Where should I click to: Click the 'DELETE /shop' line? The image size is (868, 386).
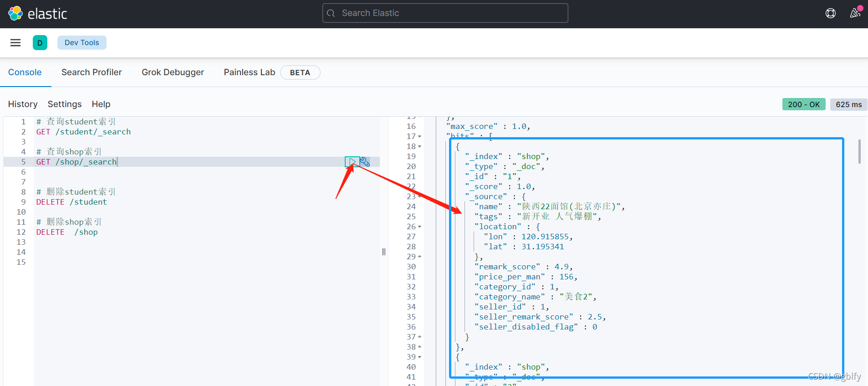coord(67,232)
